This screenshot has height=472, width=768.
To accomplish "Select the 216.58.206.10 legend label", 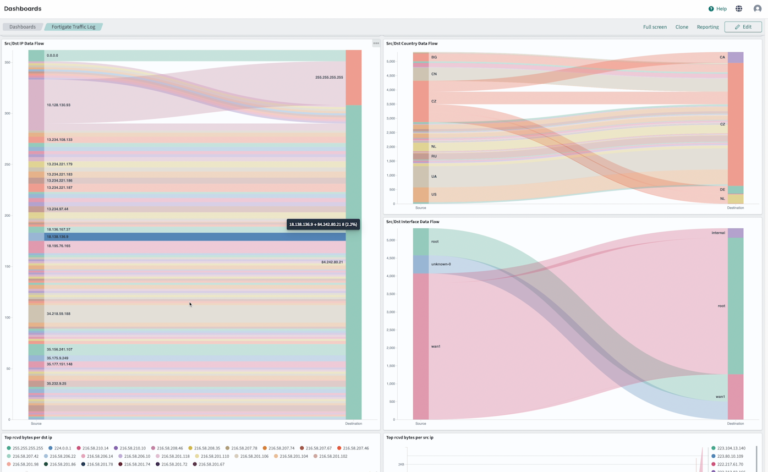I will pyautogui.click(x=138, y=456).
